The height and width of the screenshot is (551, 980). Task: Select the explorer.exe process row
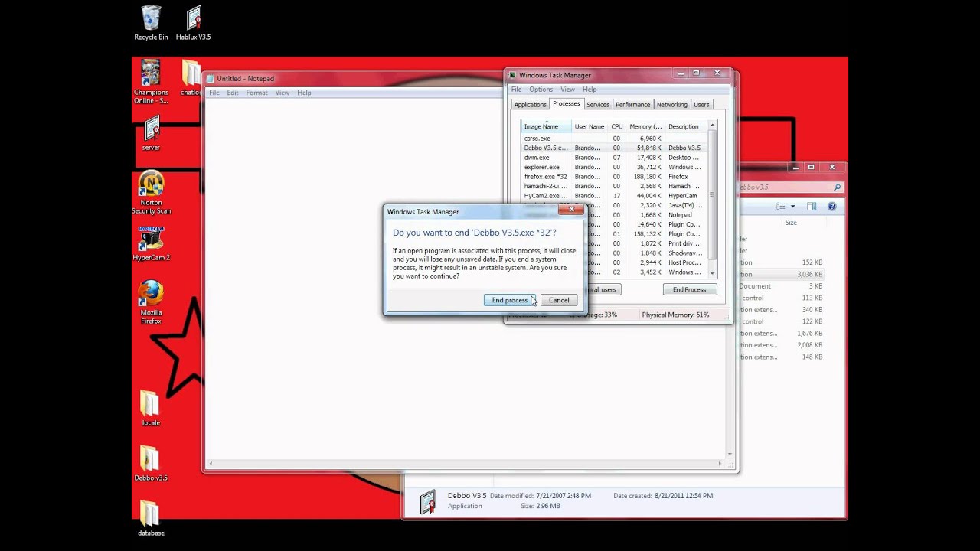point(615,167)
